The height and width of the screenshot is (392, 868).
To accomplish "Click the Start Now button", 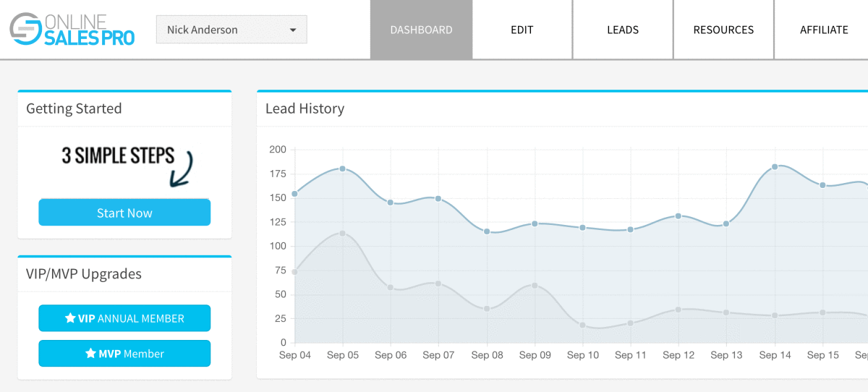I will (124, 213).
